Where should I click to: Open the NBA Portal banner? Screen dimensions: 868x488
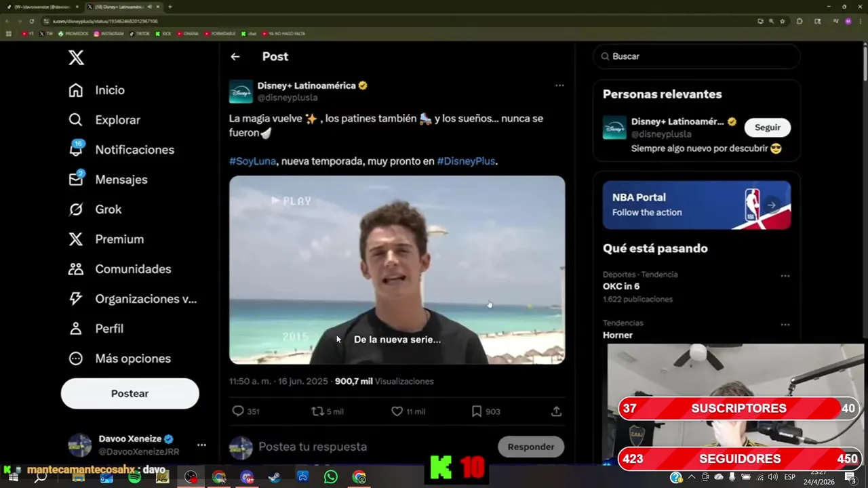point(696,205)
